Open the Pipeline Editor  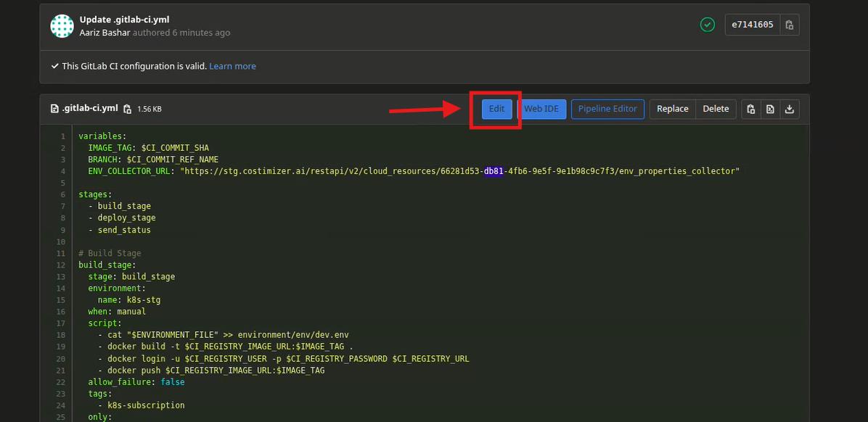[607, 109]
